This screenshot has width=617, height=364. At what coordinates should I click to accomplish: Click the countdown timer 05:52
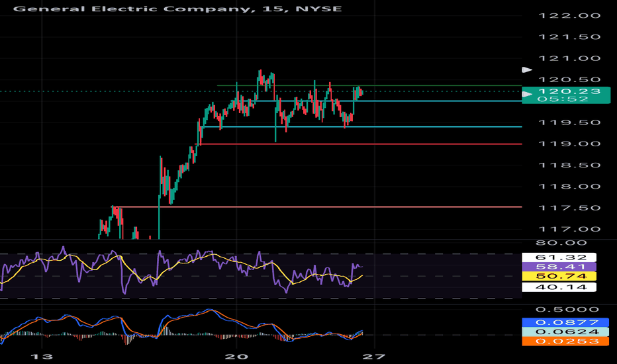(x=563, y=99)
